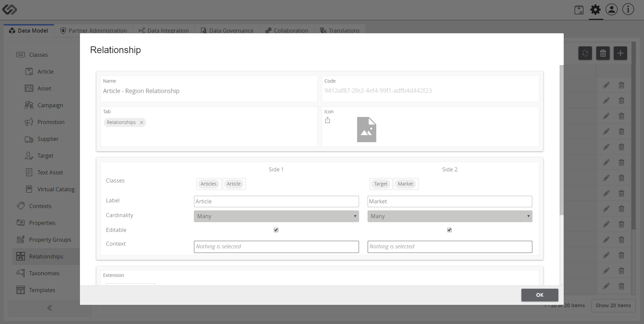
Task: Click the Market class chip in Side 2
Action: 405,184
